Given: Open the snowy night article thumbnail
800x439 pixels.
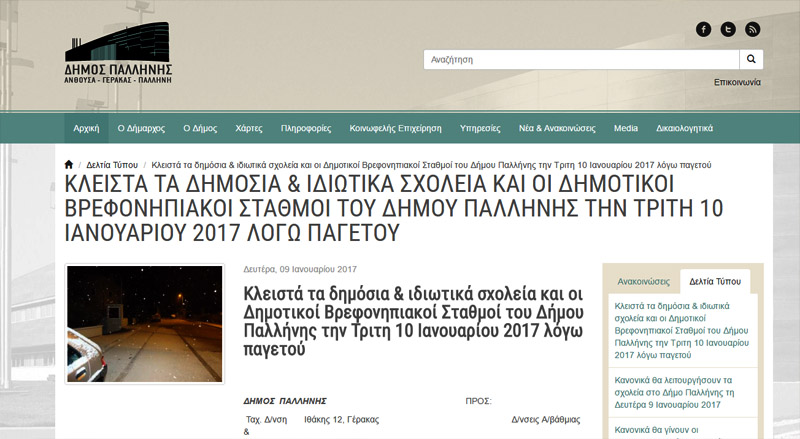Looking at the screenshot, I should point(145,324).
